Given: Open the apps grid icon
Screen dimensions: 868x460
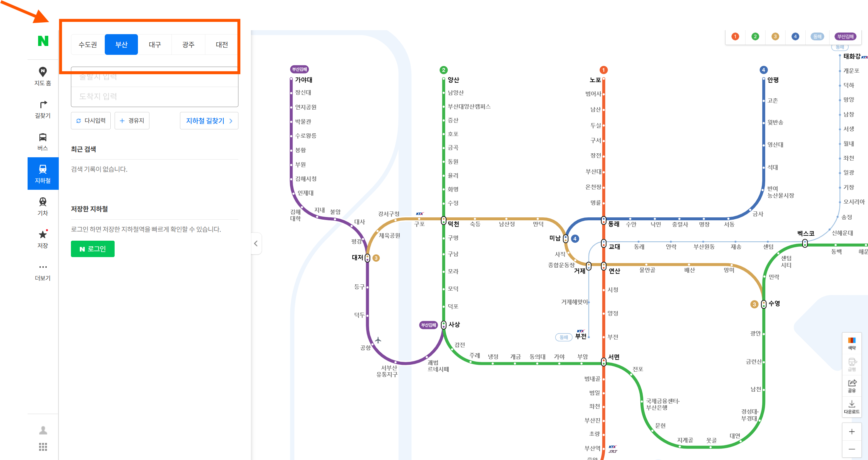Looking at the screenshot, I should point(43,447).
